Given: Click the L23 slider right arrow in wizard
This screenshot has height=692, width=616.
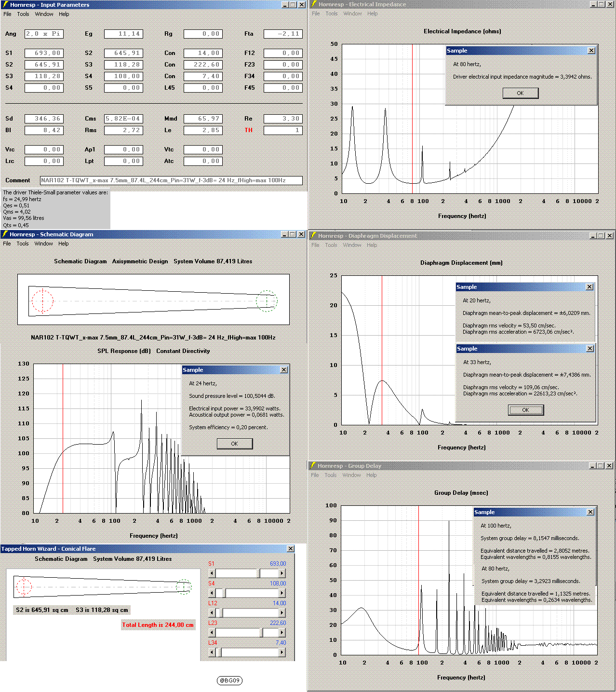Looking at the screenshot, I should coord(282,633).
